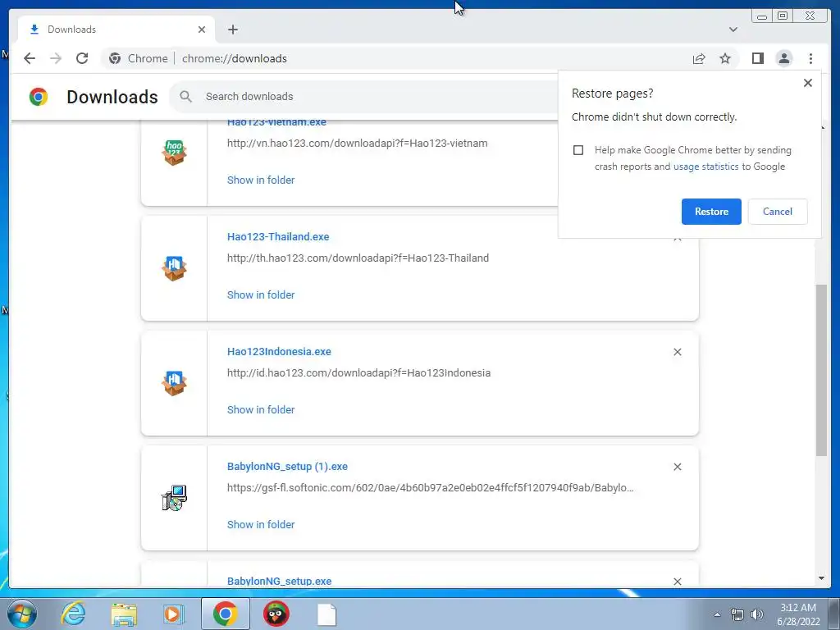Image resolution: width=840 pixels, height=630 pixels.
Task: Remove Hao123Indonesia.exe from the list
Action: click(x=677, y=352)
